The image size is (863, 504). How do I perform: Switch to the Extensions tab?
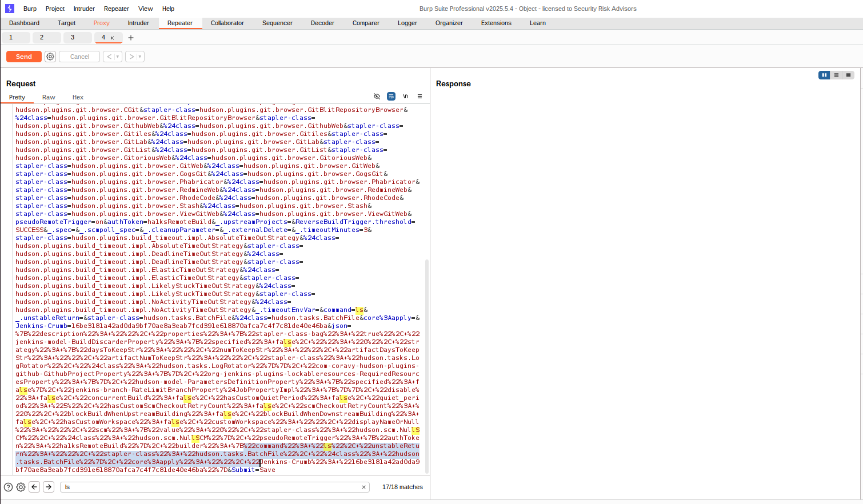point(496,23)
